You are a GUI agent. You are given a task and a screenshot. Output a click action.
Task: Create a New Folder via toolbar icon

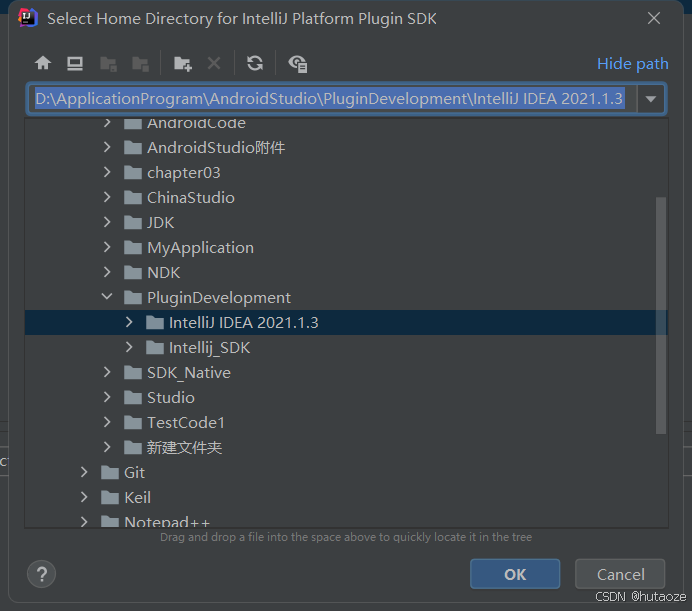pos(182,64)
